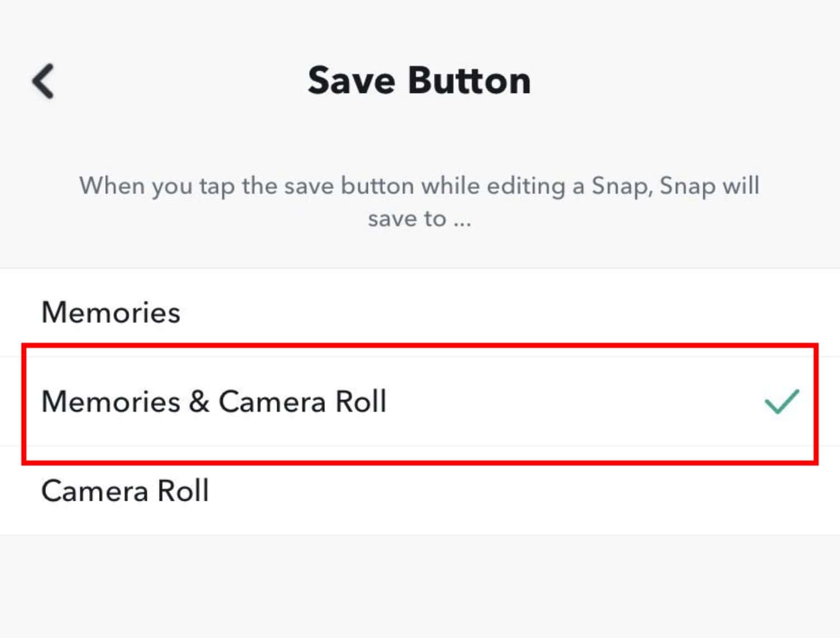The height and width of the screenshot is (638, 840).
Task: Tap the 'Camera Roll' label text
Action: pos(125,491)
